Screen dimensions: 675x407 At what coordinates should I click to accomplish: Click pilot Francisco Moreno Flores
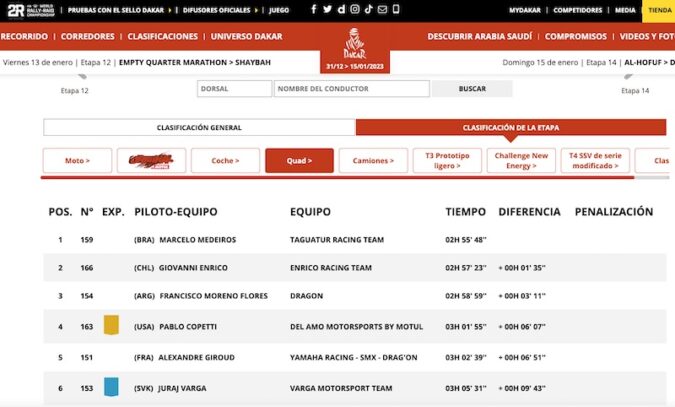(214, 296)
